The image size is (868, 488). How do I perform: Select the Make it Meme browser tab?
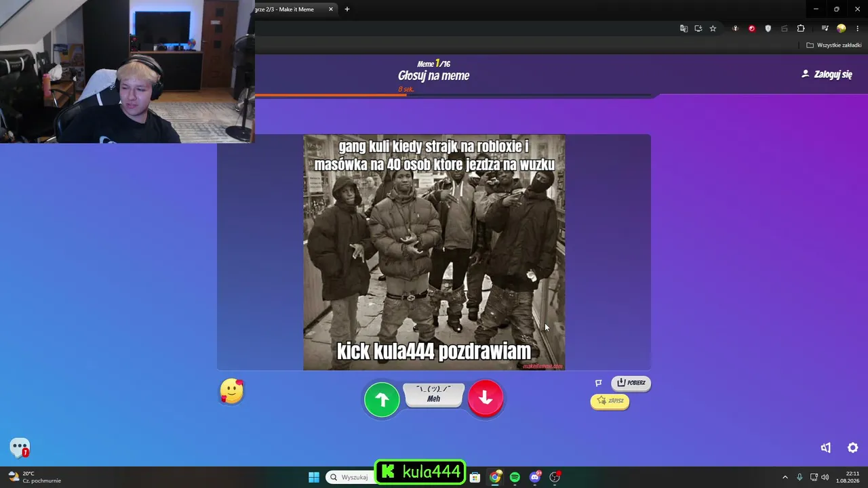click(x=292, y=9)
